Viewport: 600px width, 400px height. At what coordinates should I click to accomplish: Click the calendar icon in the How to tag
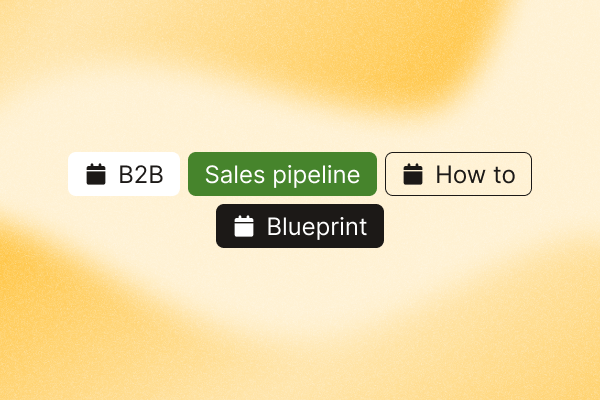[x=413, y=174]
